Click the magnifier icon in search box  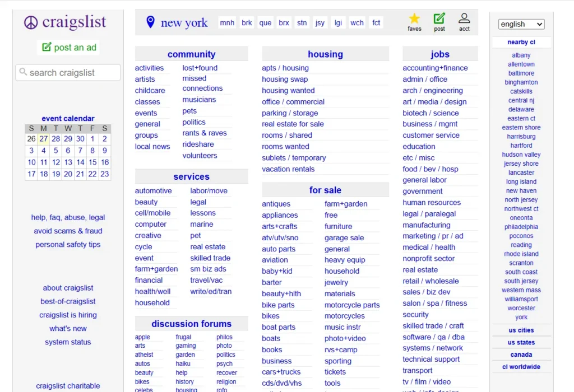pyautogui.click(x=23, y=72)
